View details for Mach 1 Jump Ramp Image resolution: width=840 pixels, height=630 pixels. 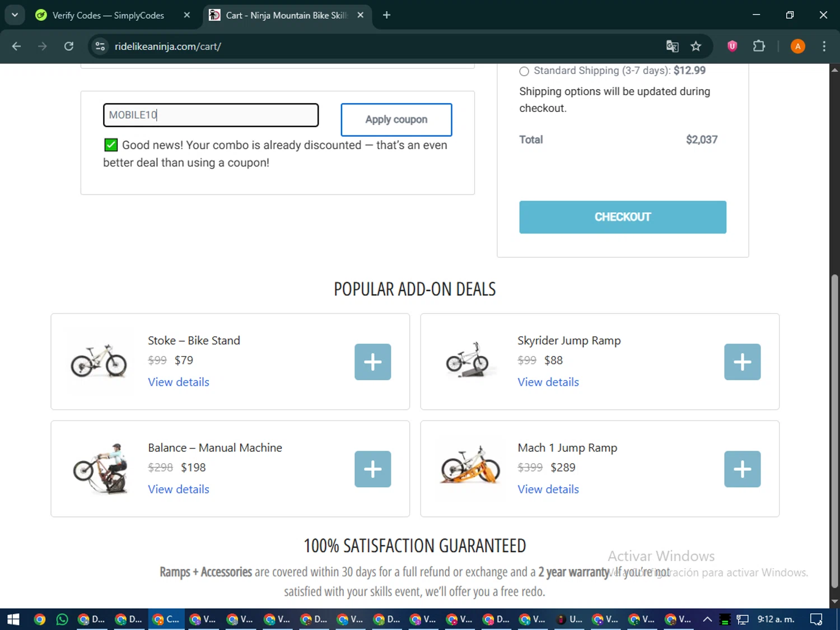click(548, 489)
